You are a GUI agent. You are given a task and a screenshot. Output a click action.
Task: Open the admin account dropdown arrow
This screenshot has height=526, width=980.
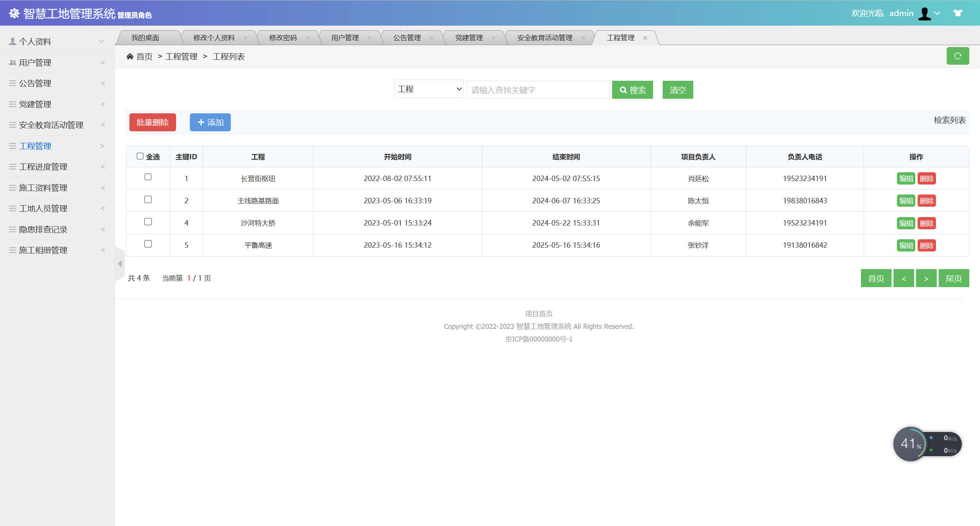[937, 13]
